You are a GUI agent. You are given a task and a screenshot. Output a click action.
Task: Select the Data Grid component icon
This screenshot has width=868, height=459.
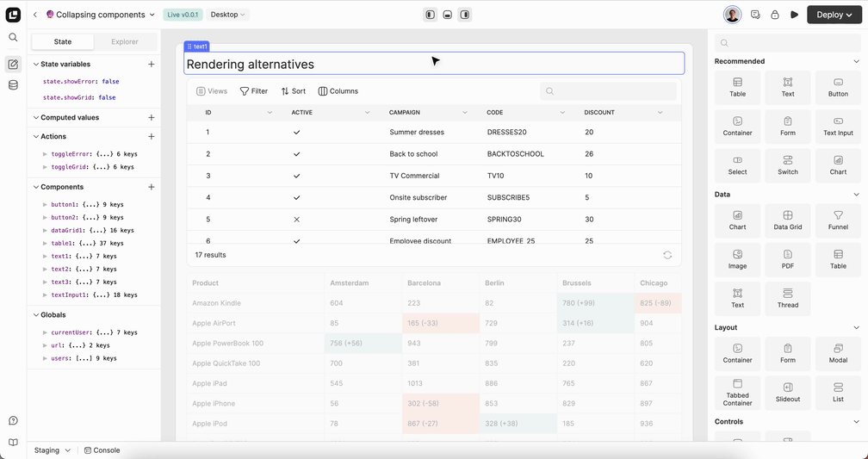click(x=788, y=215)
